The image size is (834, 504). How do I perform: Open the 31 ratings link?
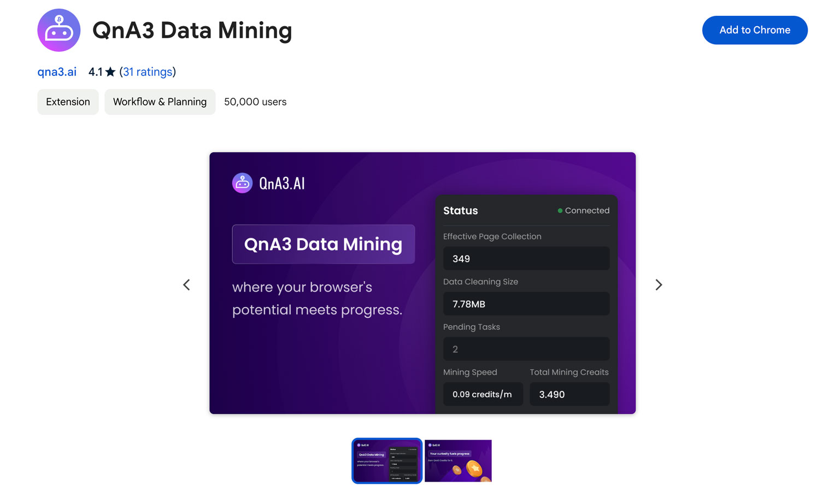(x=148, y=72)
